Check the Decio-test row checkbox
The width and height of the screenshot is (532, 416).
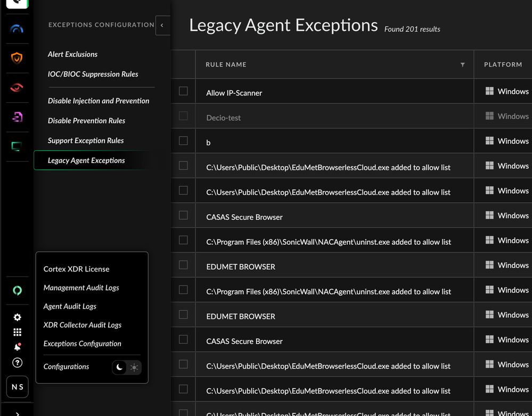pyautogui.click(x=183, y=116)
